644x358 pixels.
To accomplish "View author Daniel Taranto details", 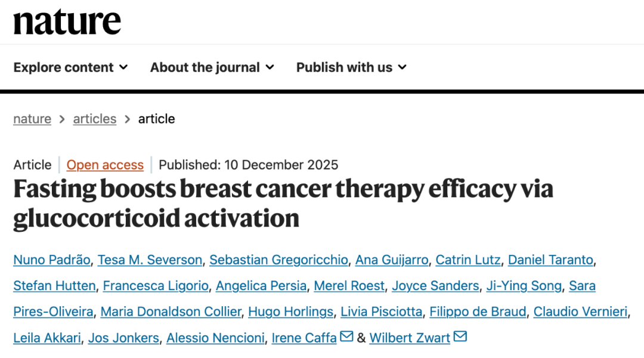I will (x=550, y=260).
